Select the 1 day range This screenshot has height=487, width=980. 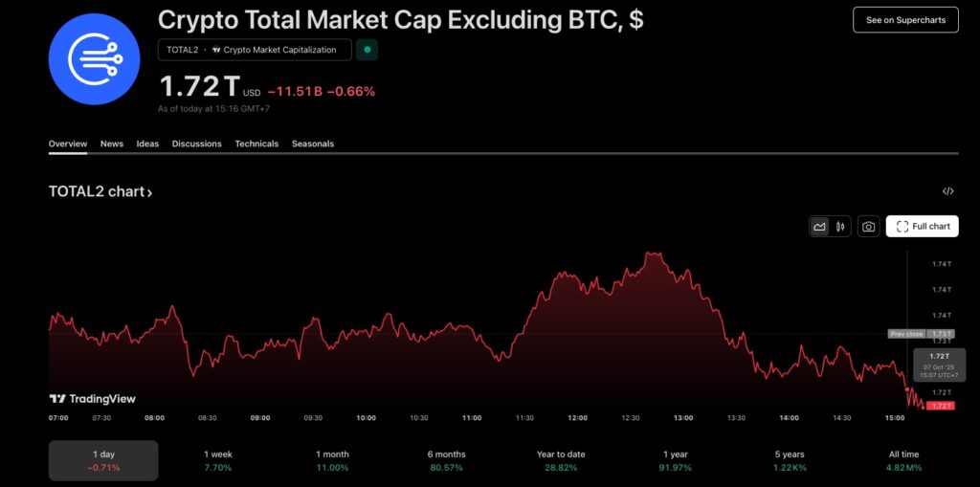click(x=103, y=460)
